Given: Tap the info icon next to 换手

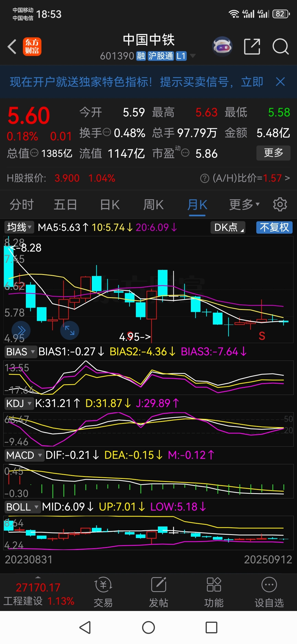Looking at the screenshot, I should (107, 132).
